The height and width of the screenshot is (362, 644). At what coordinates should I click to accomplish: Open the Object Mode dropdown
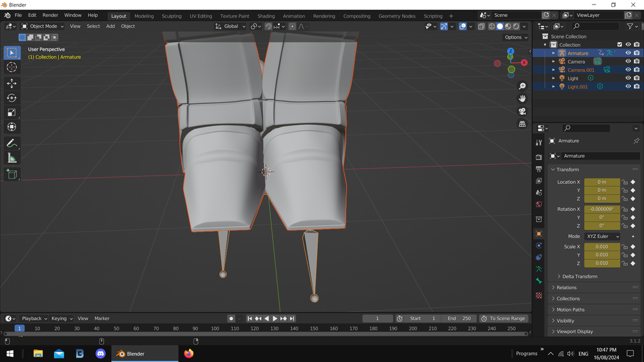[43, 26]
